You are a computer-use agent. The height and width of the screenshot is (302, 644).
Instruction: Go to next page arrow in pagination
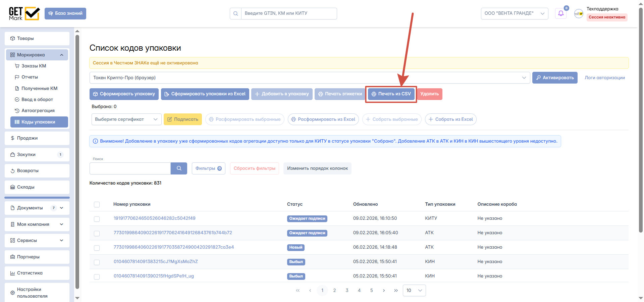384,291
